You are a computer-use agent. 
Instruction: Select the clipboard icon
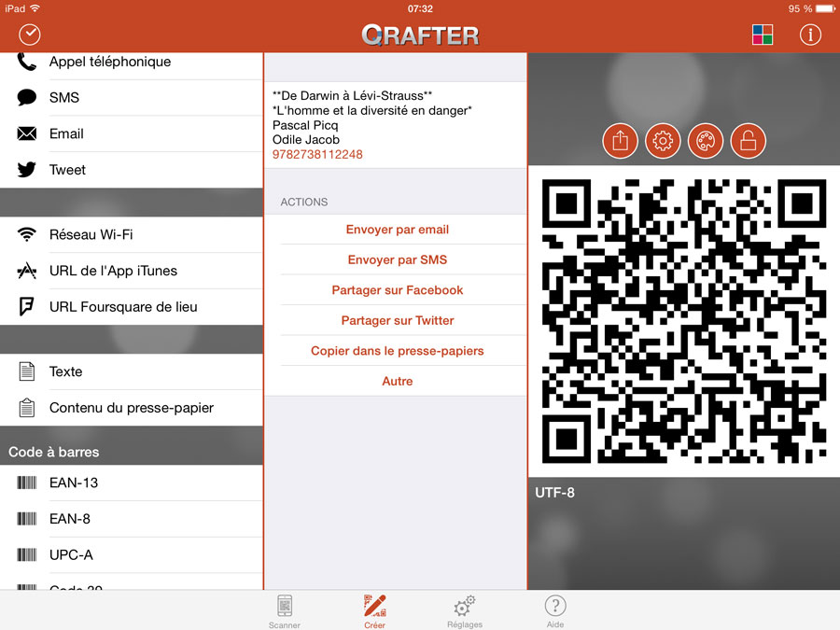click(27, 408)
